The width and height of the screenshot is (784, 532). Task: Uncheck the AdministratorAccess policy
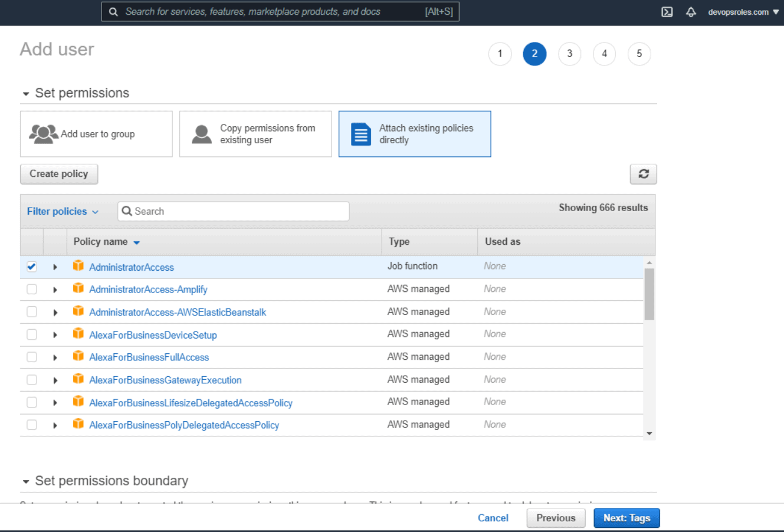32,266
